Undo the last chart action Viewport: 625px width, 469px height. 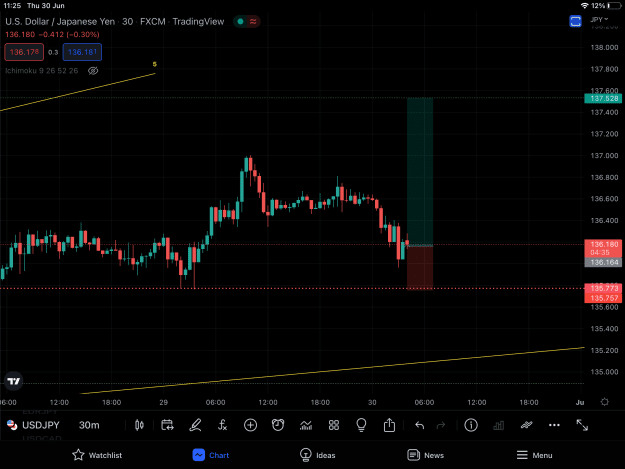pyautogui.click(x=419, y=425)
